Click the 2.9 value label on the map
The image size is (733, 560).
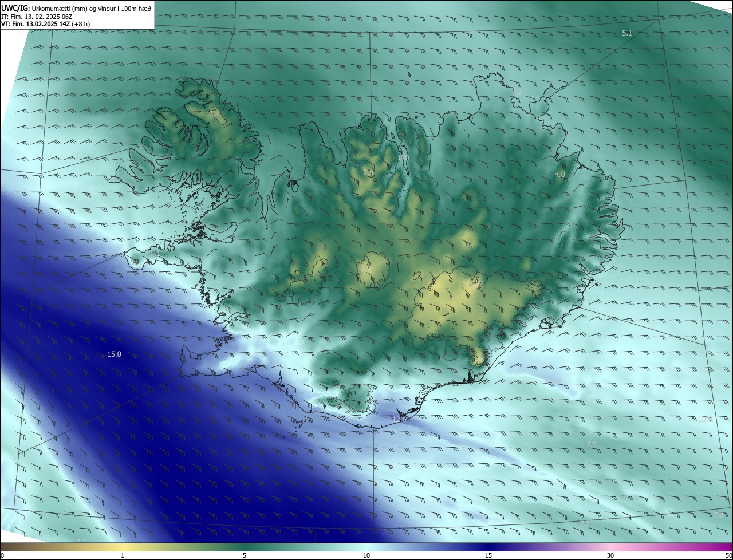368,172
